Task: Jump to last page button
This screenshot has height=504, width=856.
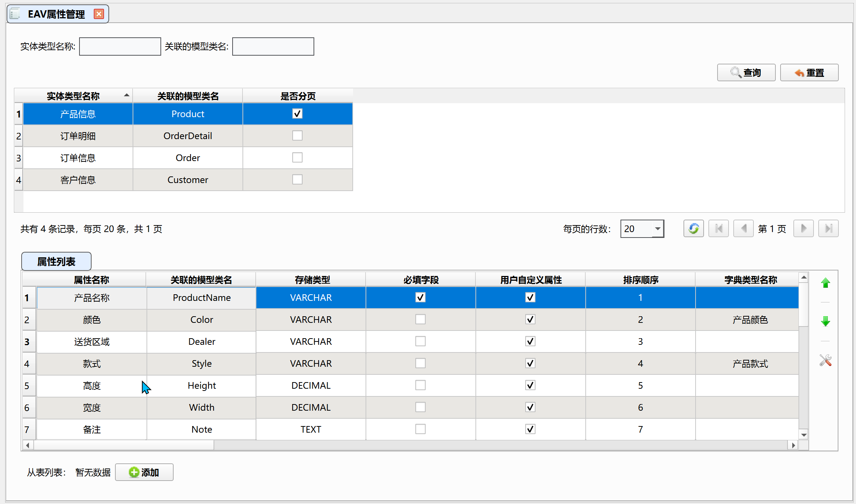Action: [828, 229]
